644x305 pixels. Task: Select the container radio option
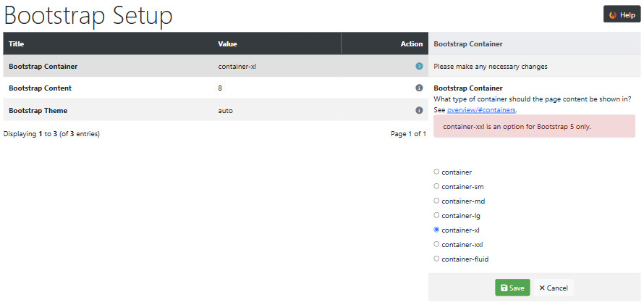coord(436,172)
